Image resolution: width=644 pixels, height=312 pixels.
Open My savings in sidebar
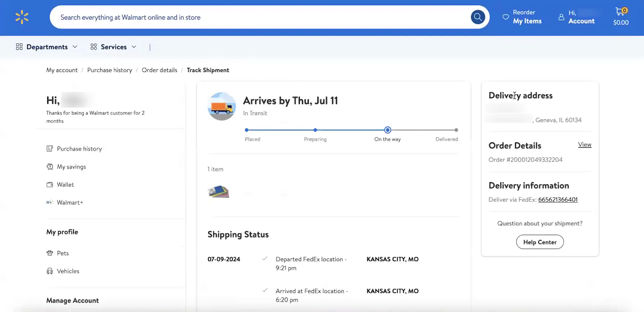(x=71, y=166)
